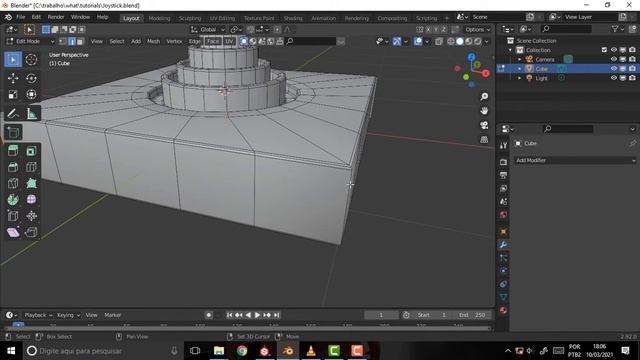Open the Material properties tab icon
640x360 pixels.
click(x=503, y=310)
